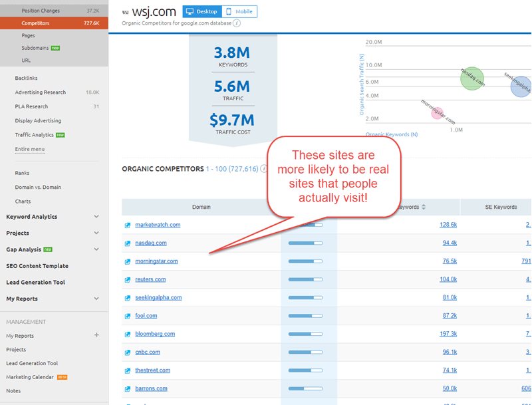Open external link icon for cnbc.com
The image size is (532, 405).
(x=128, y=352)
